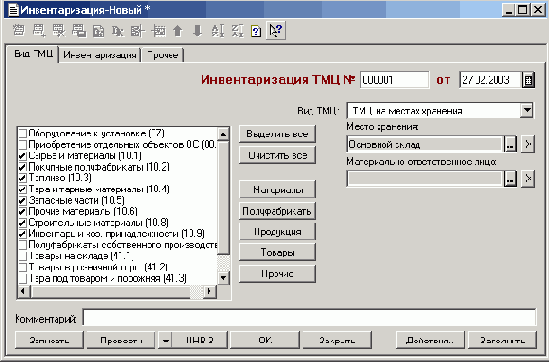
Task: Click the document page icon beside copy row
Action: click(x=98, y=31)
